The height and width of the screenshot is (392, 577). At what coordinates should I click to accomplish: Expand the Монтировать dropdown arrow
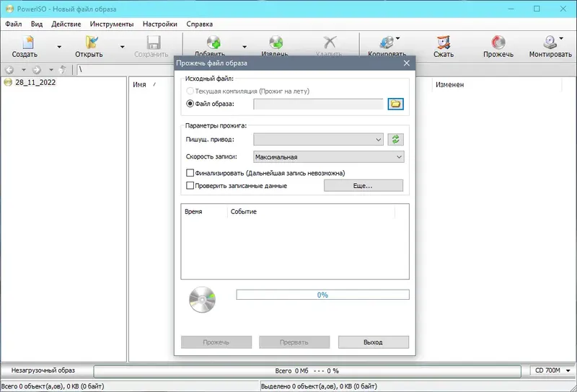(561, 38)
